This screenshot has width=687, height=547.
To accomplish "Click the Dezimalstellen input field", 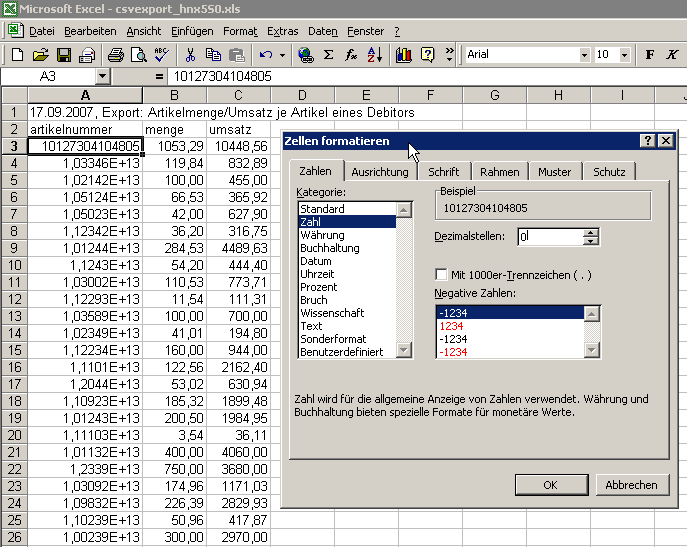I will point(550,237).
